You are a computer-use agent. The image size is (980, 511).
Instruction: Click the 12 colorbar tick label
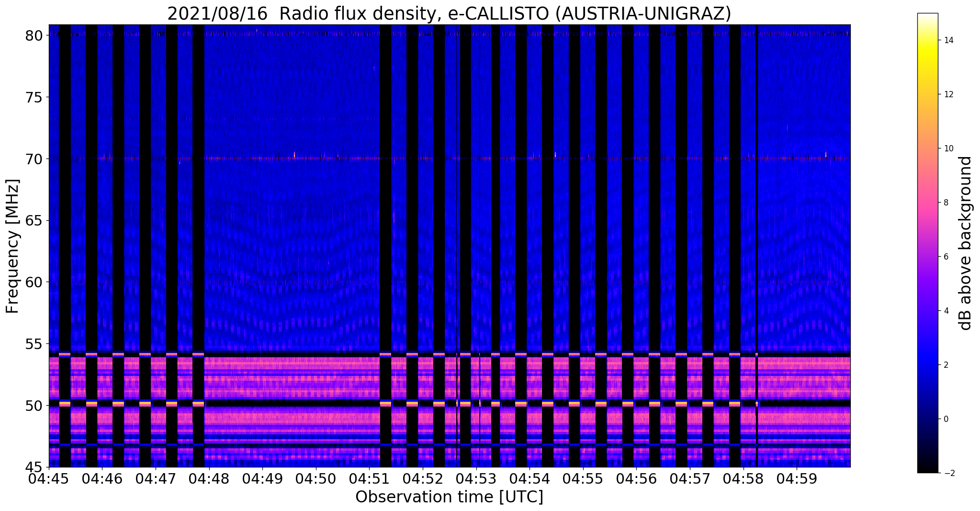click(948, 94)
